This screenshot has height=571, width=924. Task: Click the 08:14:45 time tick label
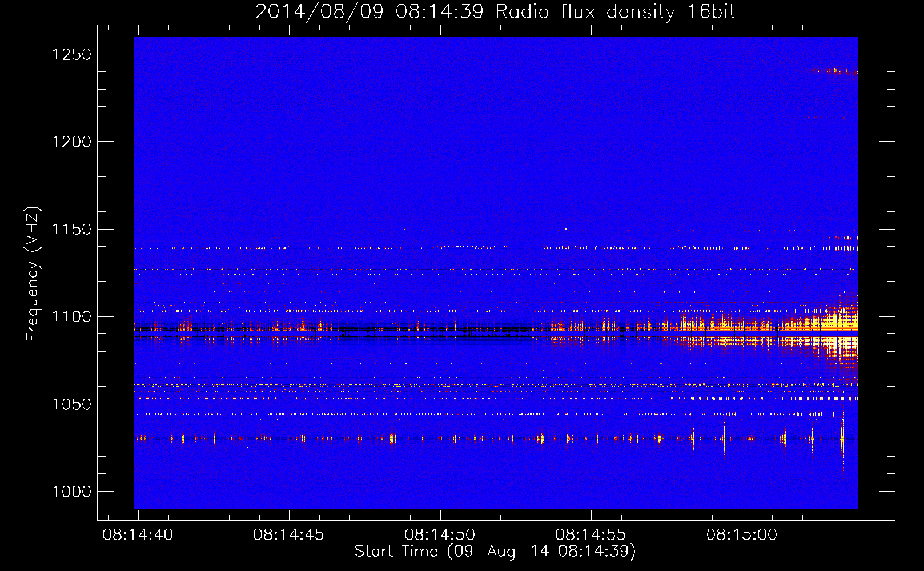pos(288,534)
